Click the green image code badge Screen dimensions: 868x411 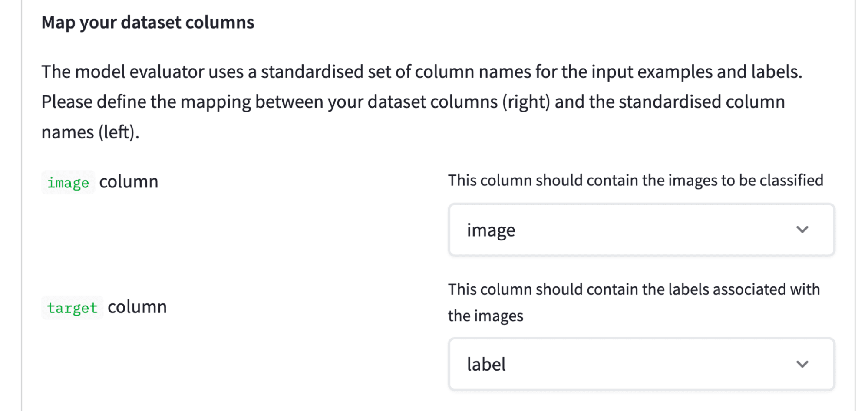(68, 182)
